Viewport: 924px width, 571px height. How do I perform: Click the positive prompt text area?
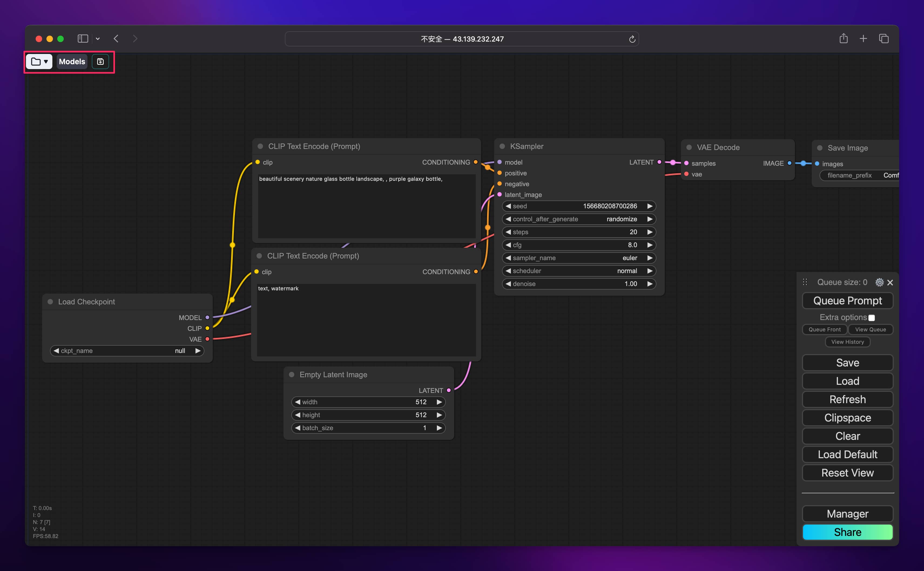366,206
